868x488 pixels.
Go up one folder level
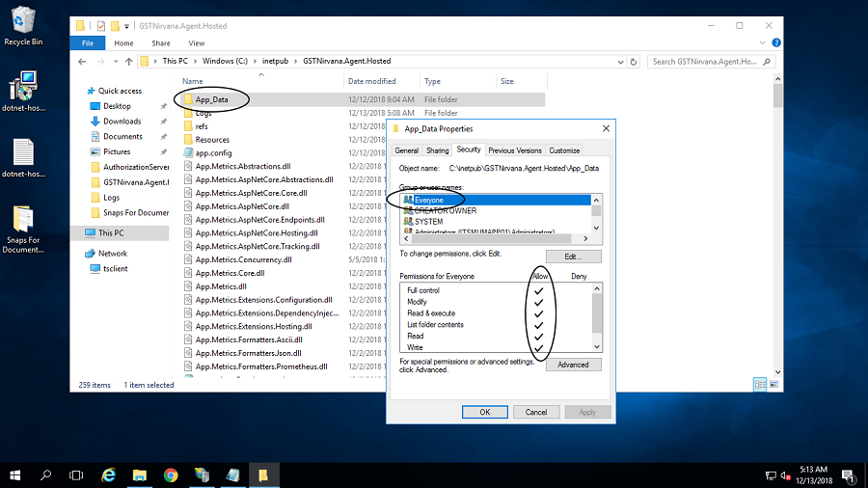[x=129, y=62]
